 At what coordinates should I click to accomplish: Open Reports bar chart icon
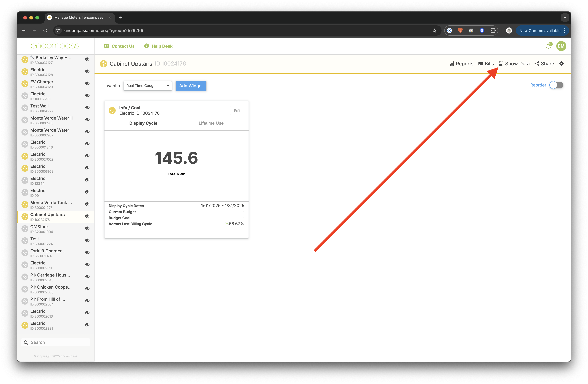[x=452, y=64]
